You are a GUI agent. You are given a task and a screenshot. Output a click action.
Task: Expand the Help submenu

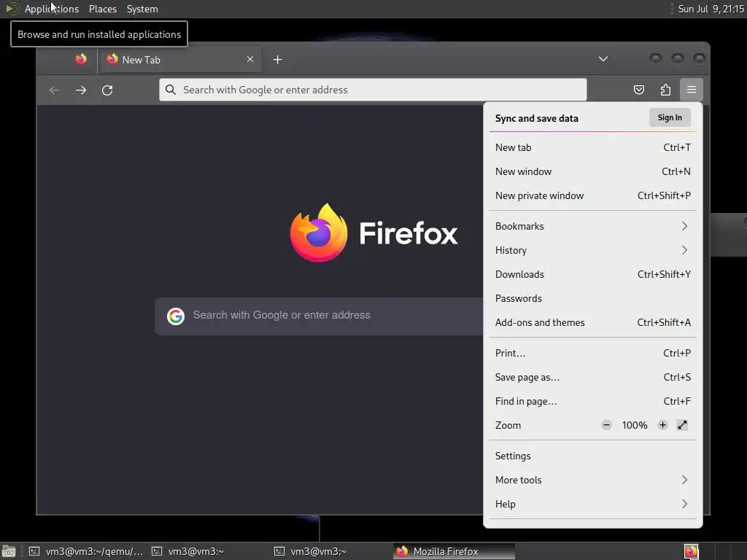tap(592, 504)
